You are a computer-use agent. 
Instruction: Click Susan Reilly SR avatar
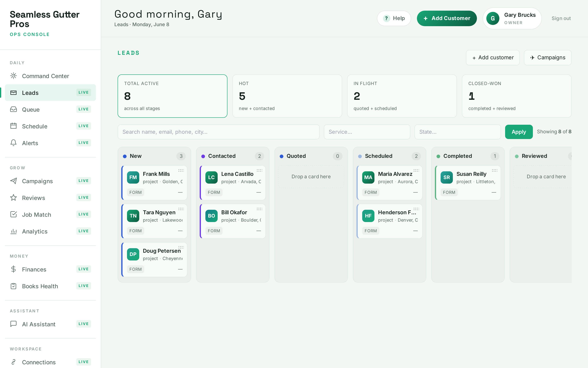[447, 177]
